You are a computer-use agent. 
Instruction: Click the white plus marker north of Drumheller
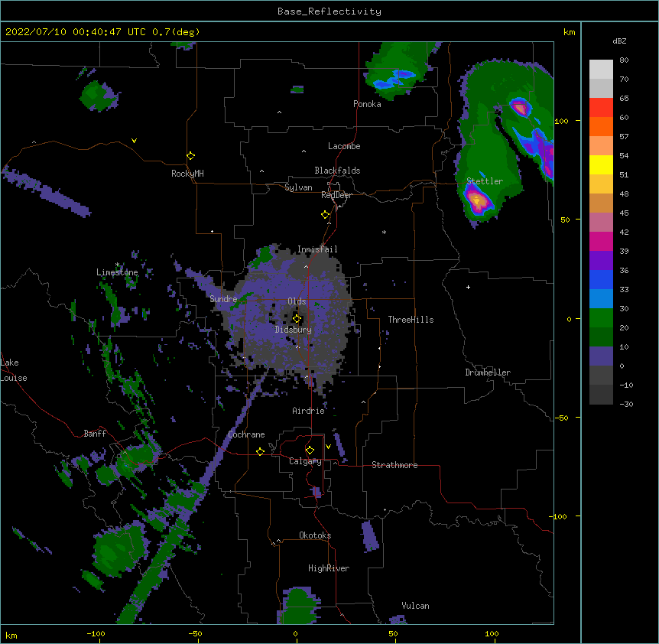coord(468,287)
